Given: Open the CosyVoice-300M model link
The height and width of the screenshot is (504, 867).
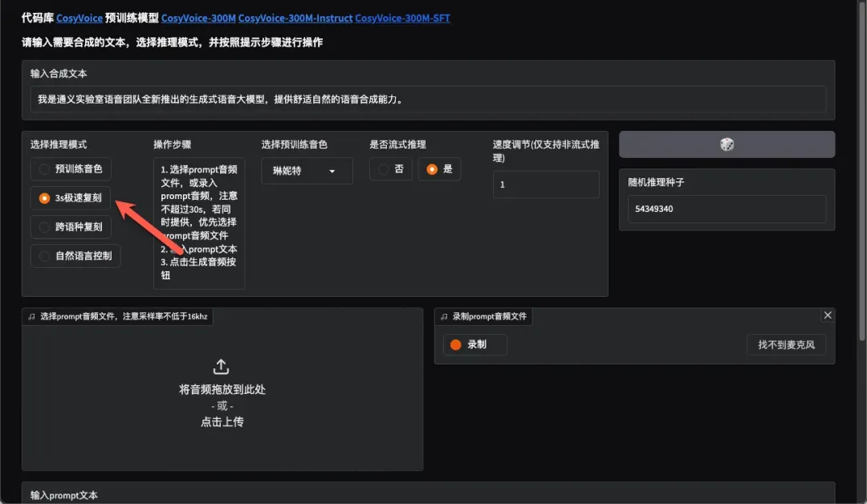Looking at the screenshot, I should (198, 18).
